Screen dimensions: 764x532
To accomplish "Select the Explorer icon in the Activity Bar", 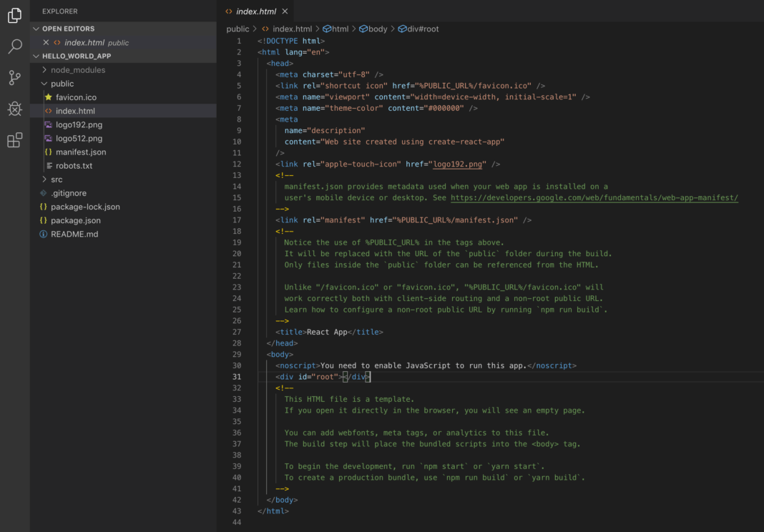I will (14, 14).
